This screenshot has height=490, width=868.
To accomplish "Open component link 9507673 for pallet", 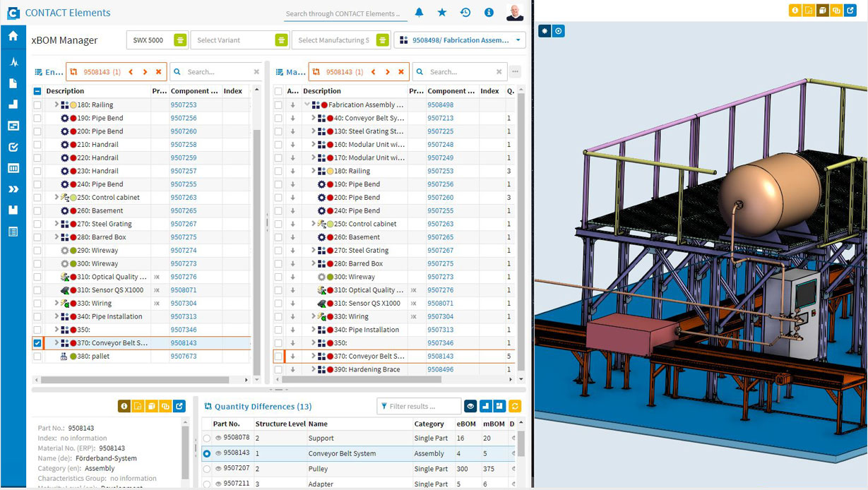I will (183, 357).
